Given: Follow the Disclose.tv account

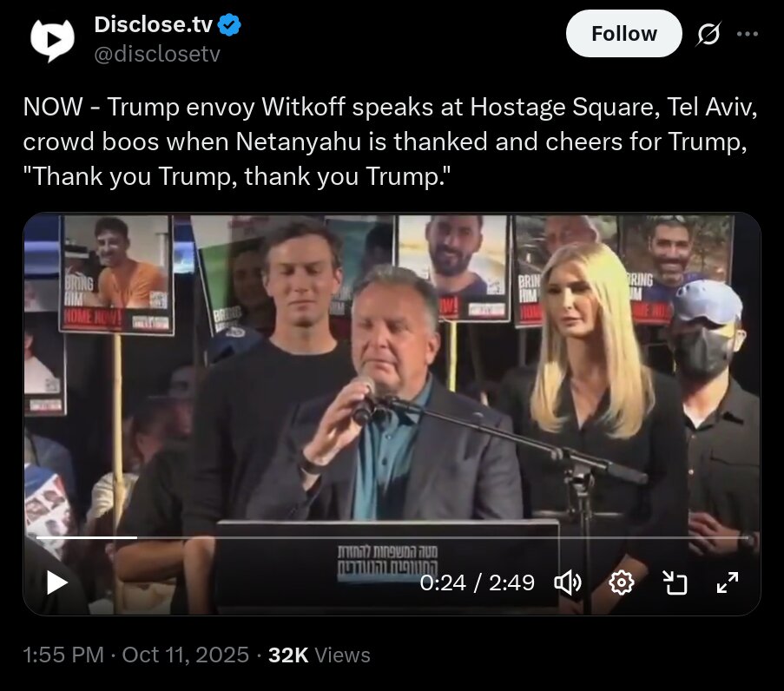Looking at the screenshot, I should click(x=624, y=34).
